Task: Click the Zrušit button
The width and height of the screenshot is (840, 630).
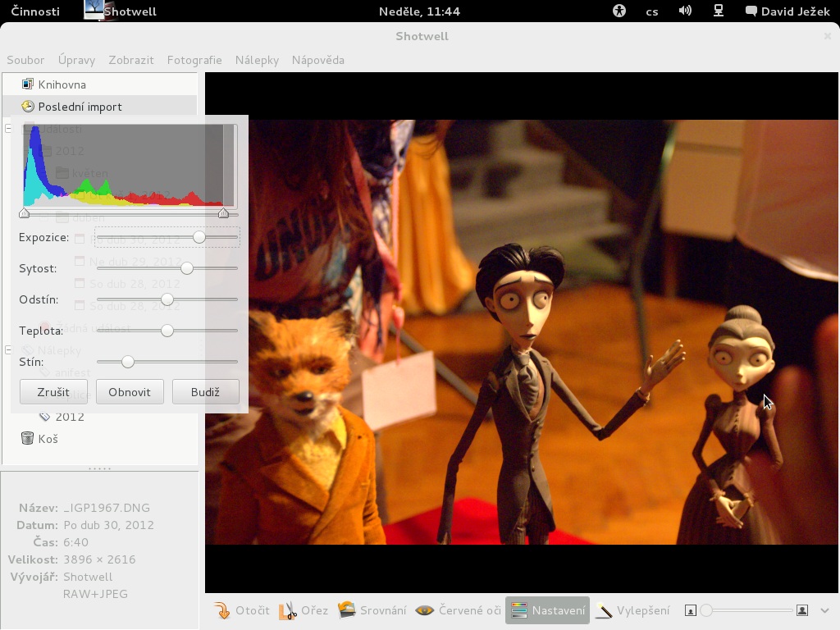Action: [53, 392]
